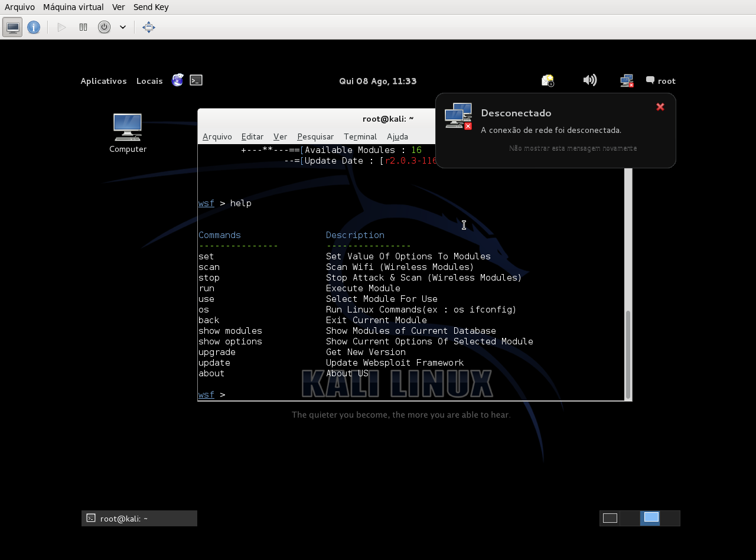Image resolution: width=756 pixels, height=560 pixels.
Task: Click the VM console display icon
Action: [12, 27]
